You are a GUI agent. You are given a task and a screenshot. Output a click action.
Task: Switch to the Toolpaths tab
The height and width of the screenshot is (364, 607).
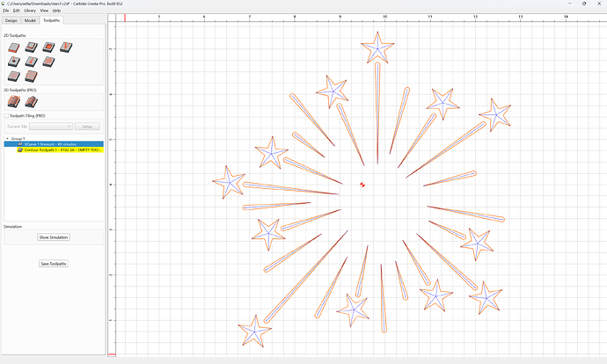52,20
